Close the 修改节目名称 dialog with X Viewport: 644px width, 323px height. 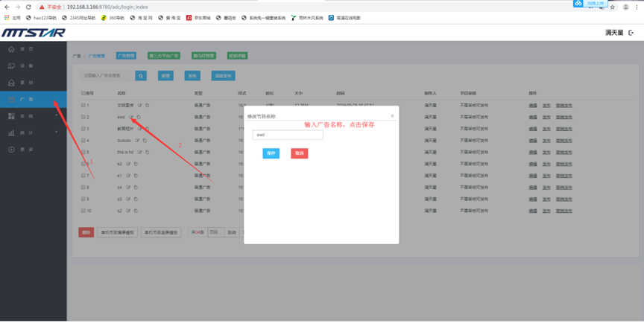click(392, 116)
